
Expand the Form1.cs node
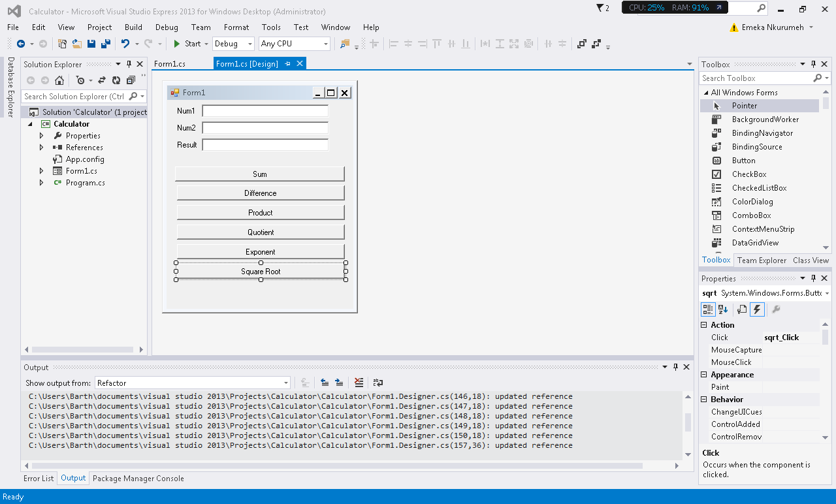[x=41, y=171]
